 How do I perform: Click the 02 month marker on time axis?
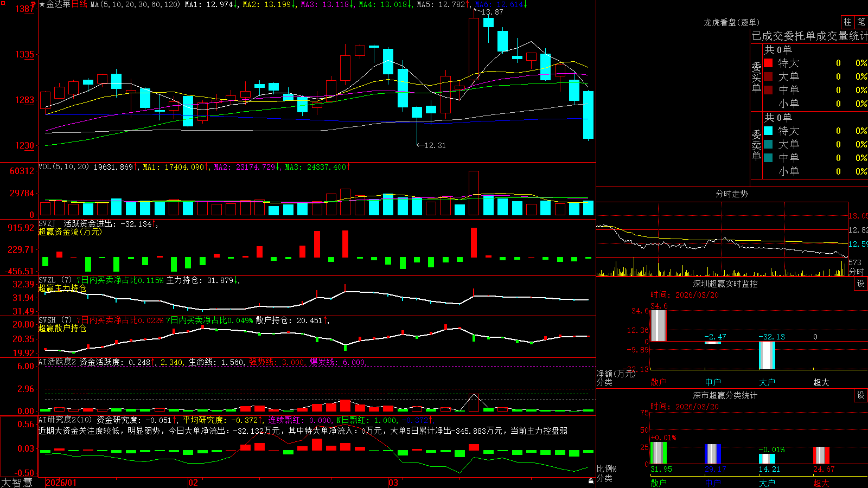click(193, 483)
